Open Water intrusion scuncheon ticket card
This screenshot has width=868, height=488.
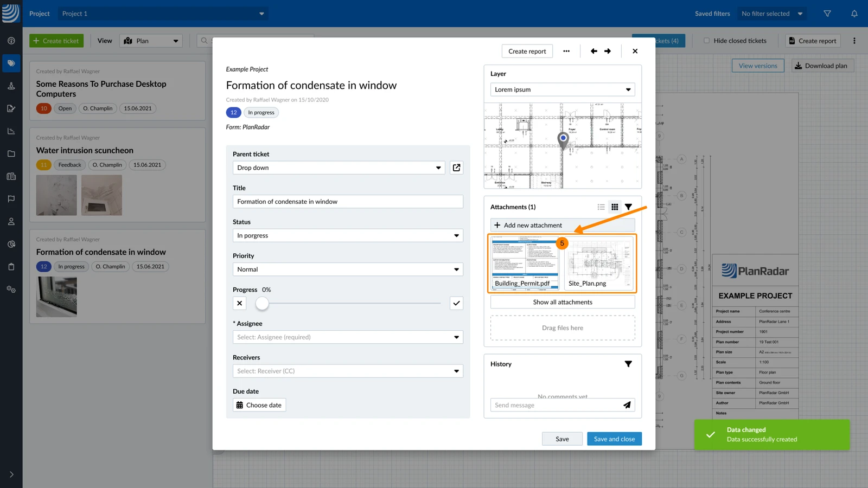(x=117, y=175)
